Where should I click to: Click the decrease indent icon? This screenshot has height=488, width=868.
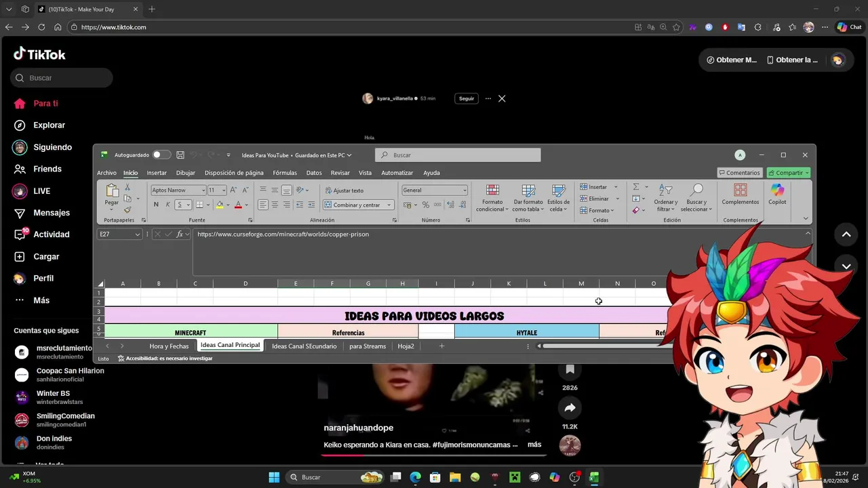pyautogui.click(x=300, y=205)
